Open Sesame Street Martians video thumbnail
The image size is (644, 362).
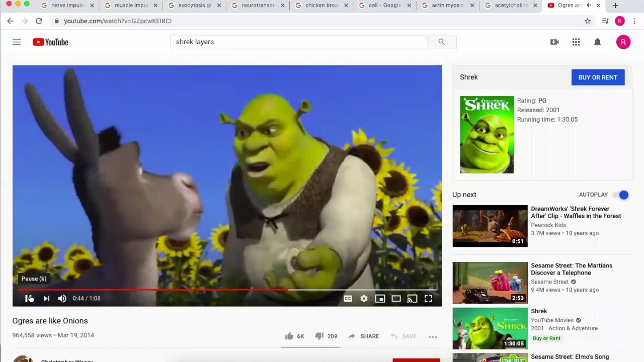pyautogui.click(x=490, y=283)
